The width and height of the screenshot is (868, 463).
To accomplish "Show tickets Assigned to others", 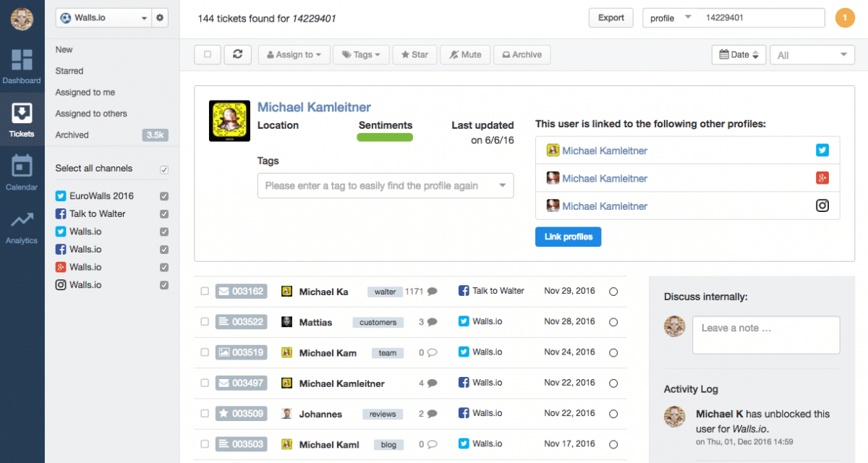I will [91, 114].
